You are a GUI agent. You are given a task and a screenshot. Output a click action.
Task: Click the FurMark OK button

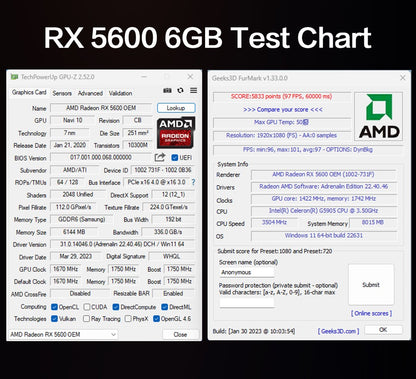coord(383,330)
